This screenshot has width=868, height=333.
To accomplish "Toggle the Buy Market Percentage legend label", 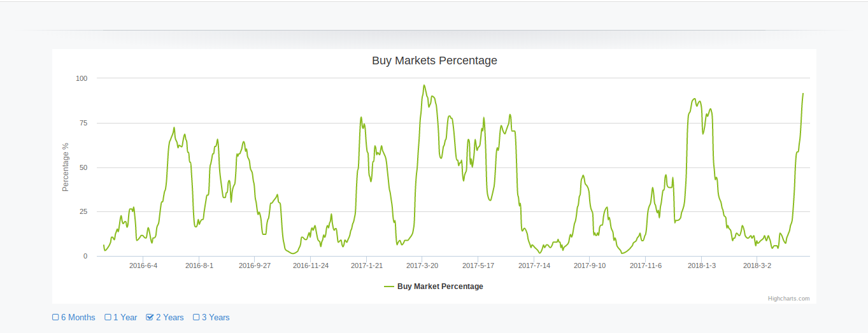I will (x=440, y=287).
